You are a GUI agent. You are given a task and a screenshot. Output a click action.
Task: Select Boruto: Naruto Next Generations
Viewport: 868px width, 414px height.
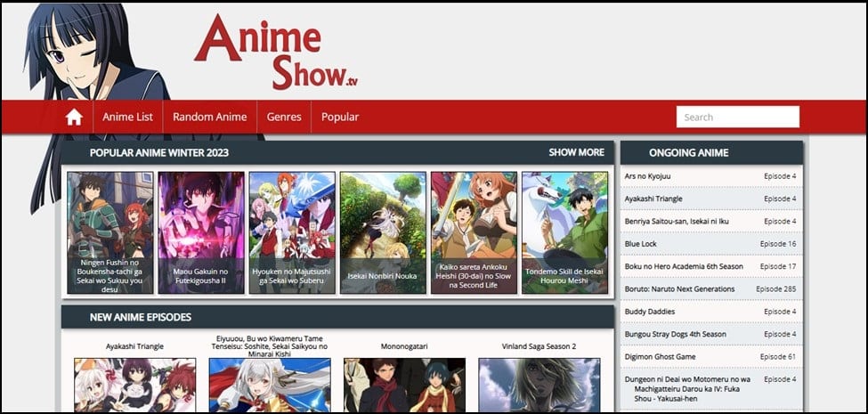pyautogui.click(x=680, y=289)
